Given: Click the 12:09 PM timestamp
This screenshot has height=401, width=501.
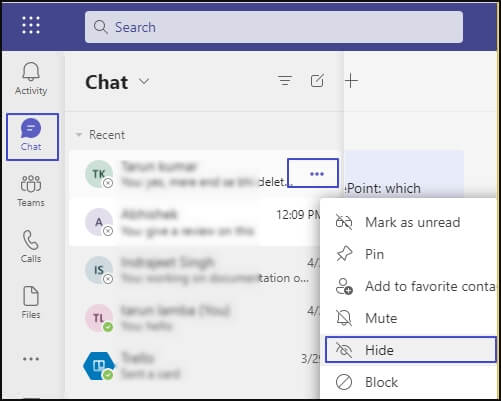Looking at the screenshot, I should 298,214.
